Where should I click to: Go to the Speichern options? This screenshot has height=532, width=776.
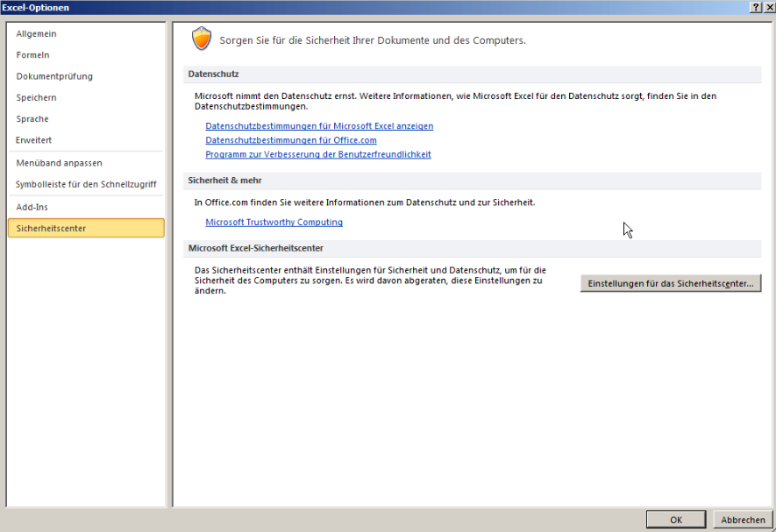click(36, 97)
